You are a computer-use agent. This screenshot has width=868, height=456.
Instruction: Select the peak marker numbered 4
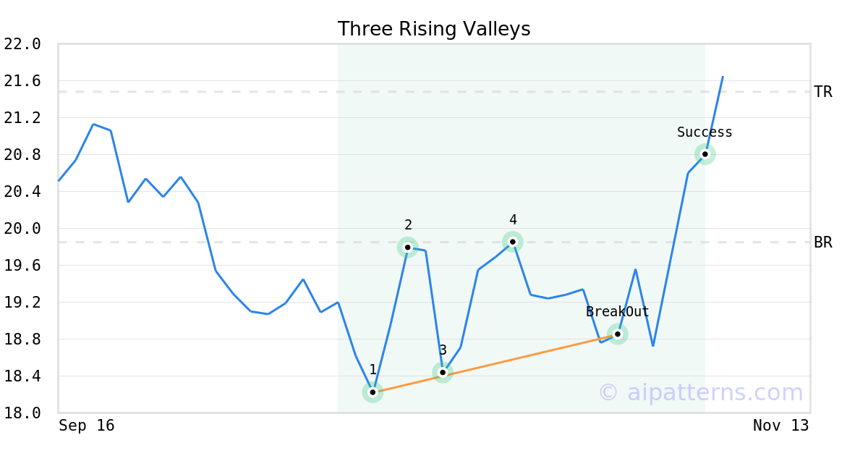pyautogui.click(x=512, y=242)
